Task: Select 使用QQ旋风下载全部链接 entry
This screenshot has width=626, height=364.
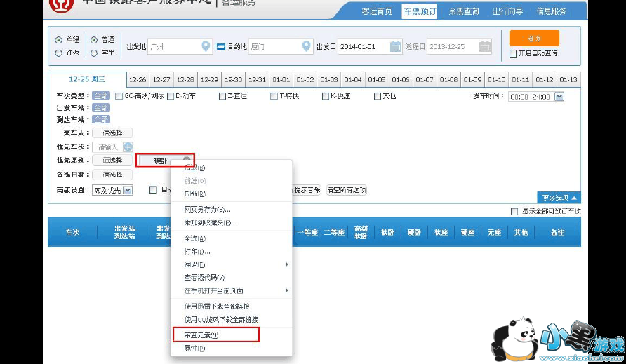Action: pyautogui.click(x=231, y=319)
